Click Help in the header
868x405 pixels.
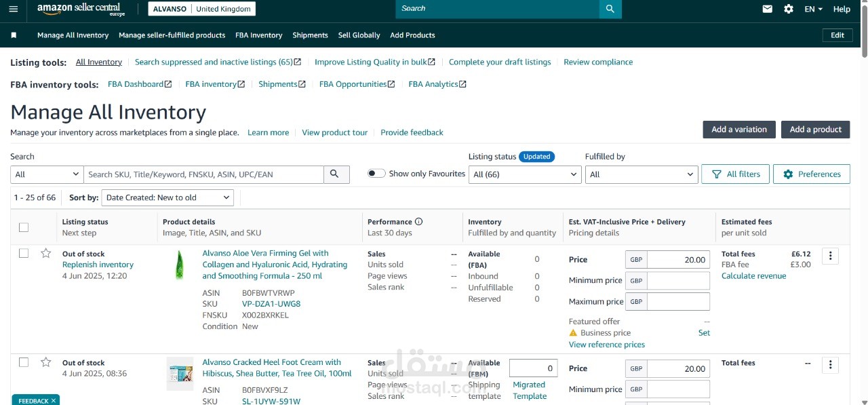(x=842, y=9)
